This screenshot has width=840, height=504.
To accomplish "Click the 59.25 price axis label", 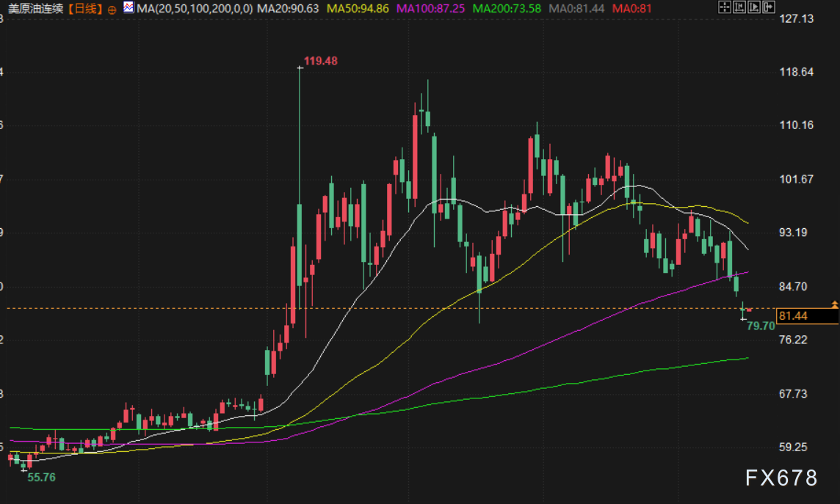I will pos(794,447).
